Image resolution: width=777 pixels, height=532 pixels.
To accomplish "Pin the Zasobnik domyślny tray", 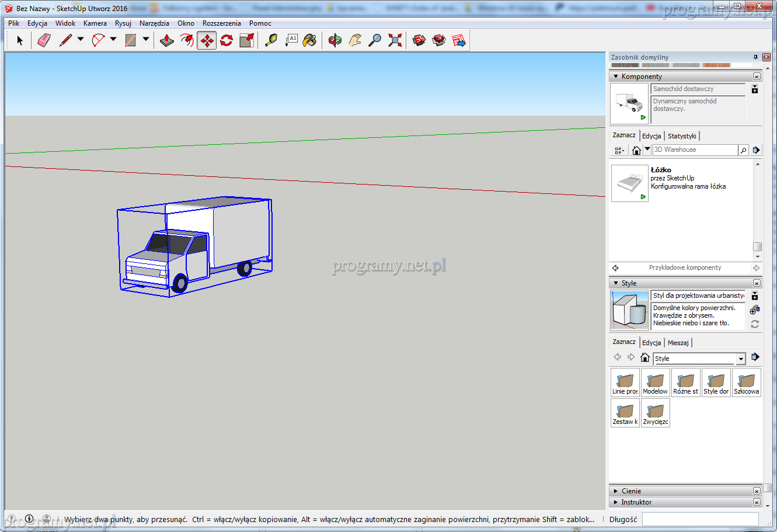I will [x=755, y=57].
